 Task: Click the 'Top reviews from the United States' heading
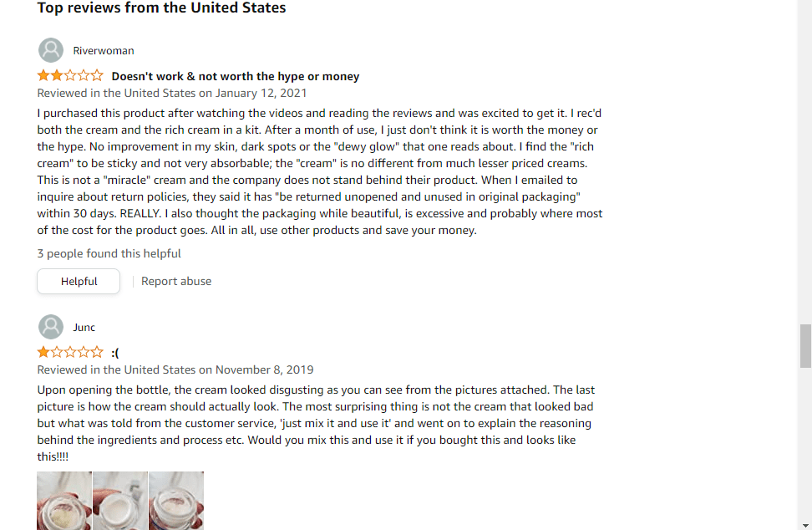pyautogui.click(x=161, y=8)
